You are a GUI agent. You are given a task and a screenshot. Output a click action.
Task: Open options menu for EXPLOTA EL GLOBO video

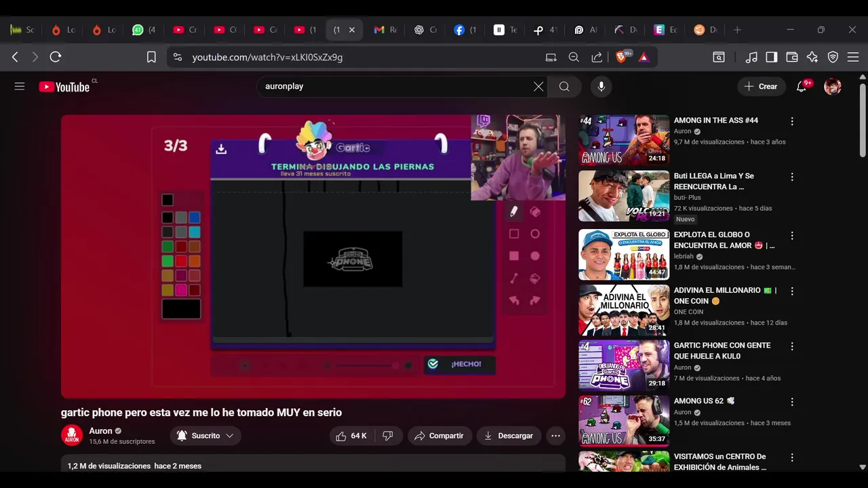(792, 236)
